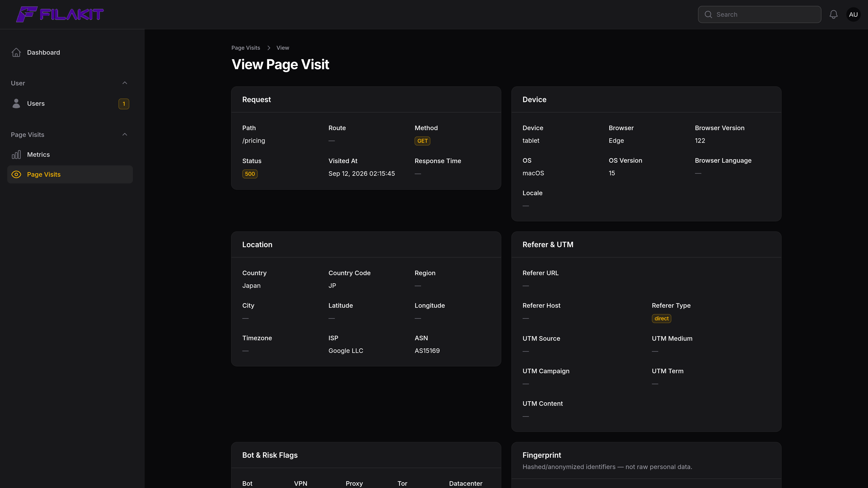
Task: Click the Tor flag label
Action: click(402, 484)
